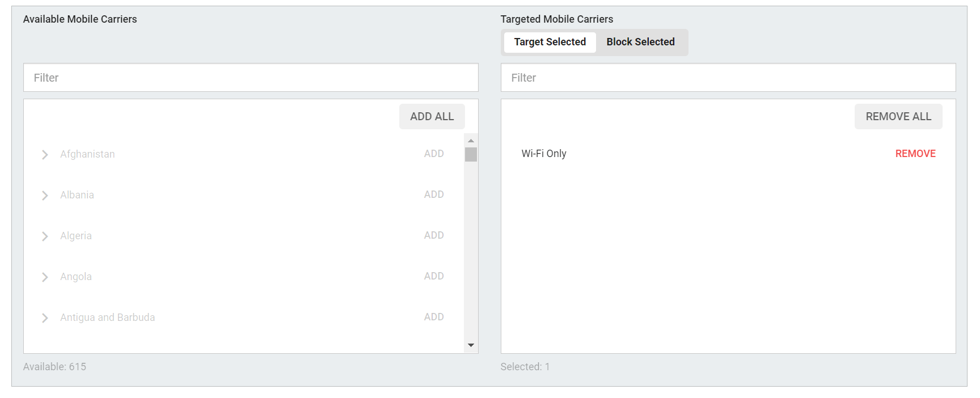980x398 pixels.
Task: Expand the Angola row arrow
Action: click(45, 277)
